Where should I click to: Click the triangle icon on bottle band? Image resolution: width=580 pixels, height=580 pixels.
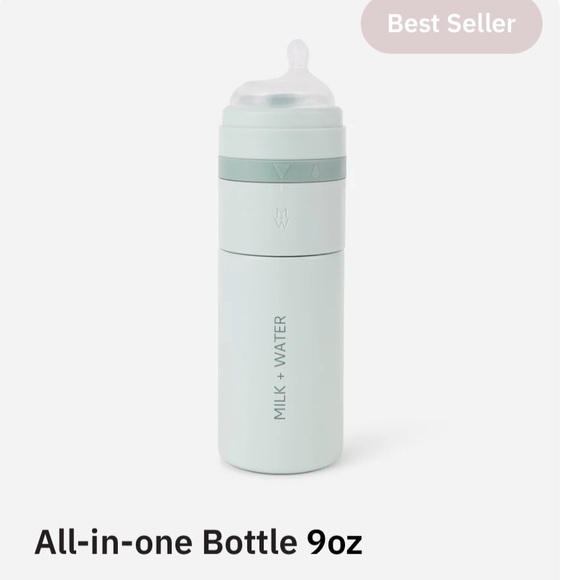pos(282,172)
